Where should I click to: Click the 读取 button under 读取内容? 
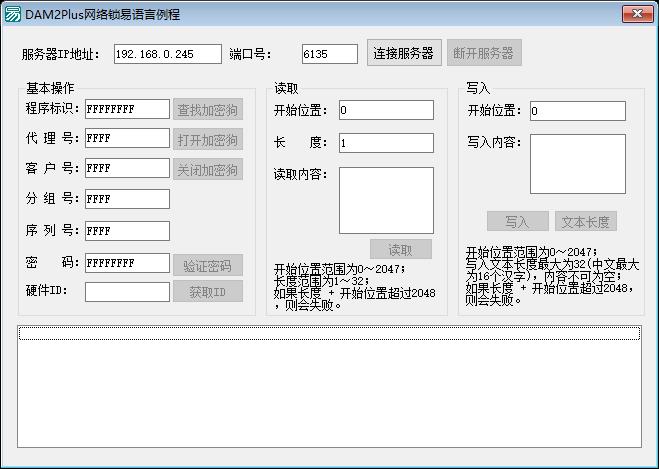pos(401,250)
